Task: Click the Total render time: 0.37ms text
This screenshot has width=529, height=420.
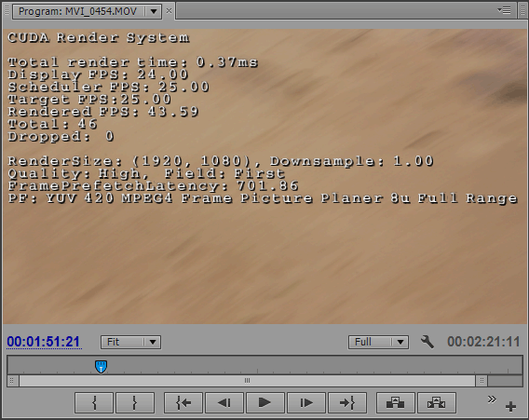Action: (132, 62)
